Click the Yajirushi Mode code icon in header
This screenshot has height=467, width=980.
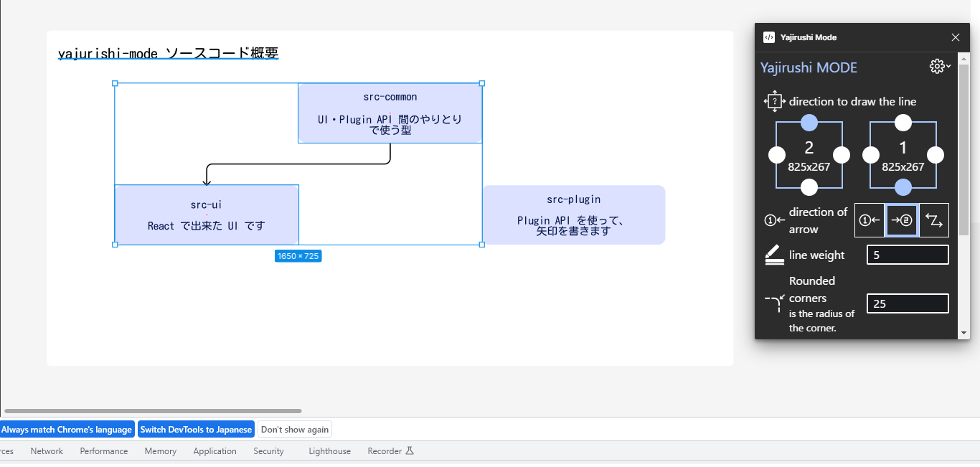tap(770, 37)
